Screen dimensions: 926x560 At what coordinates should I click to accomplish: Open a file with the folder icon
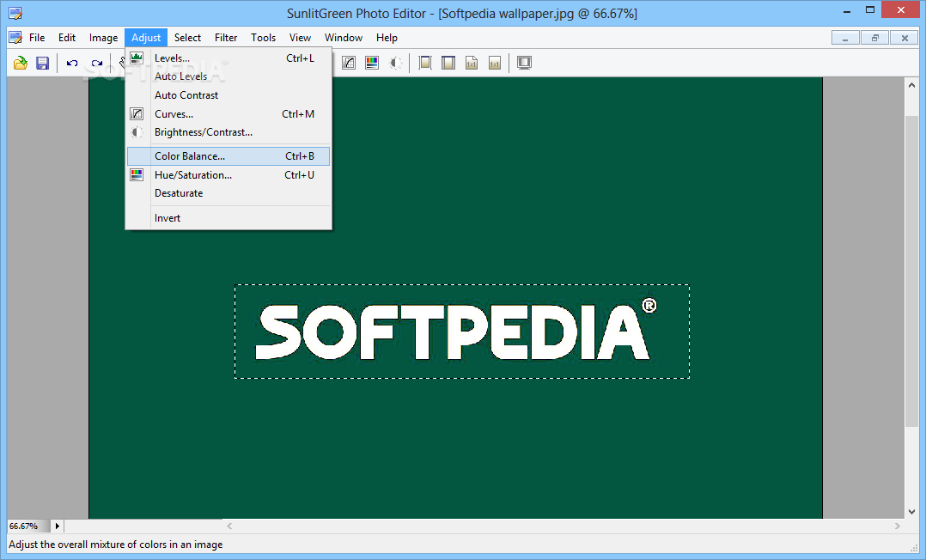click(x=21, y=63)
